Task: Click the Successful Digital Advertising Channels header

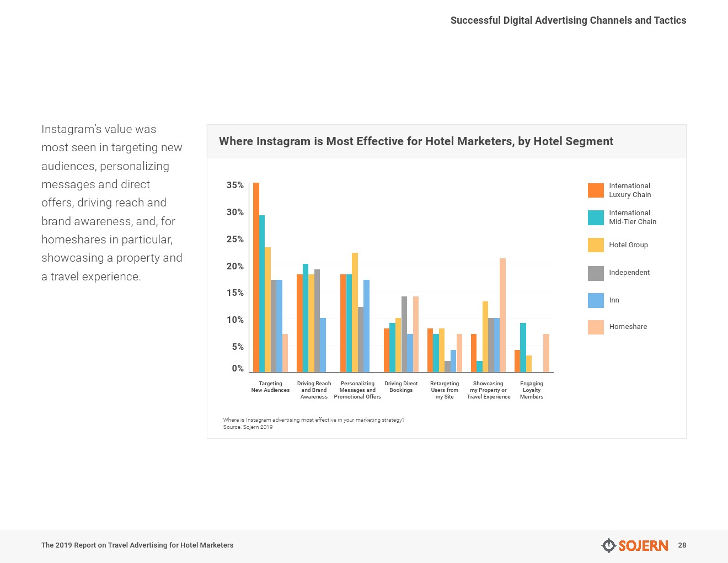Action: [568, 20]
